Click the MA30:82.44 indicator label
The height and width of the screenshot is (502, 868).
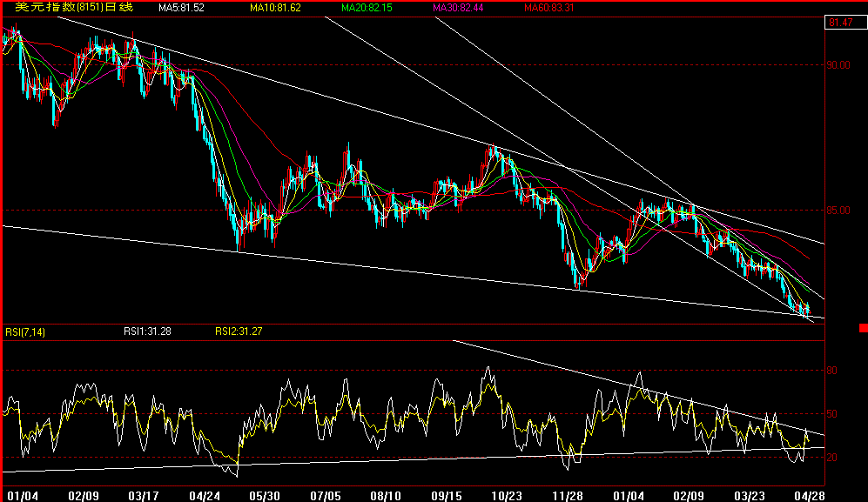pos(460,8)
